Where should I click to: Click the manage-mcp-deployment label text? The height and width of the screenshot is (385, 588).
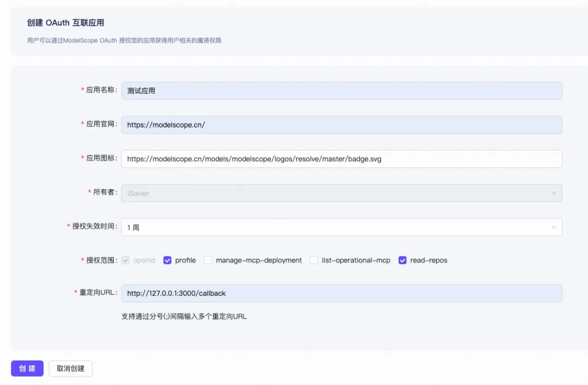(259, 260)
